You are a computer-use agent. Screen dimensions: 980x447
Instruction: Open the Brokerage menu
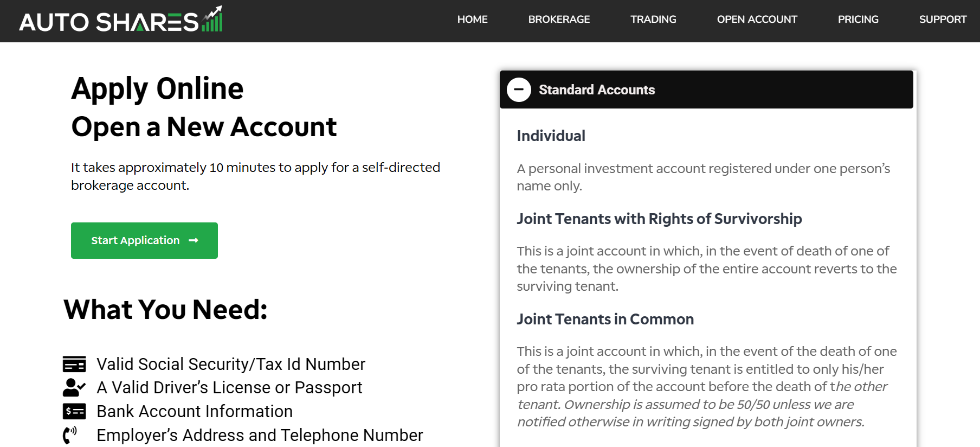coord(559,20)
